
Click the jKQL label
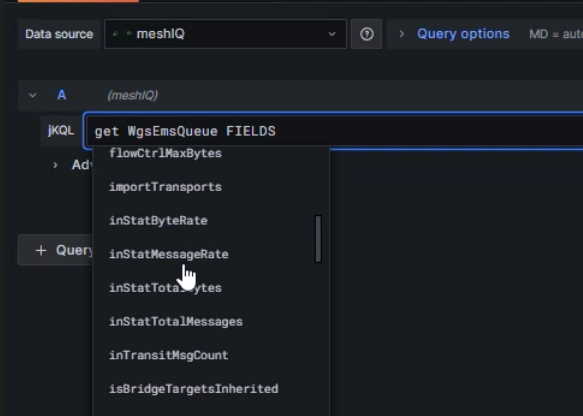click(61, 130)
